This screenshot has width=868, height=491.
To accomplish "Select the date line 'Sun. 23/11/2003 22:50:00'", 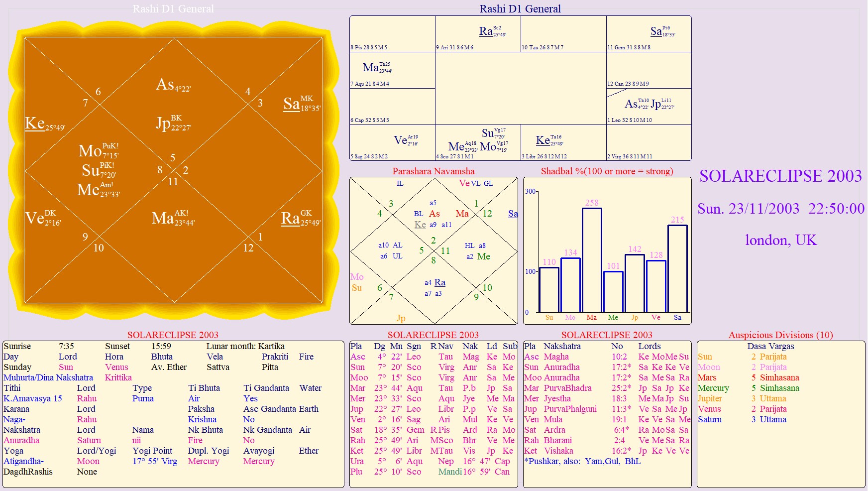I will [x=781, y=209].
